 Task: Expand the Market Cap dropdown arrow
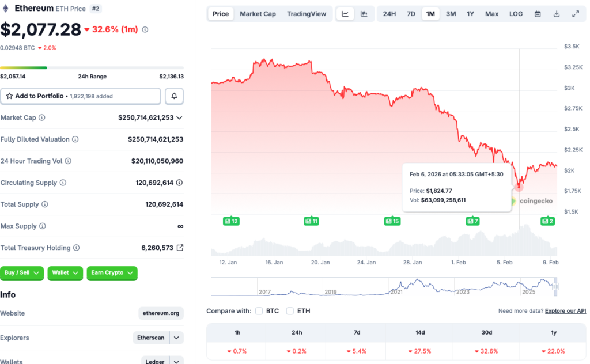pyautogui.click(x=179, y=117)
